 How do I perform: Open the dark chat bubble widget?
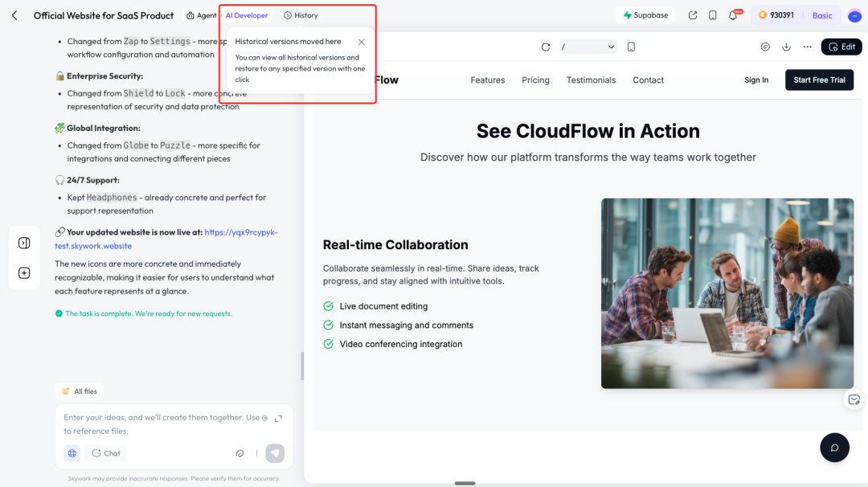[835, 448]
